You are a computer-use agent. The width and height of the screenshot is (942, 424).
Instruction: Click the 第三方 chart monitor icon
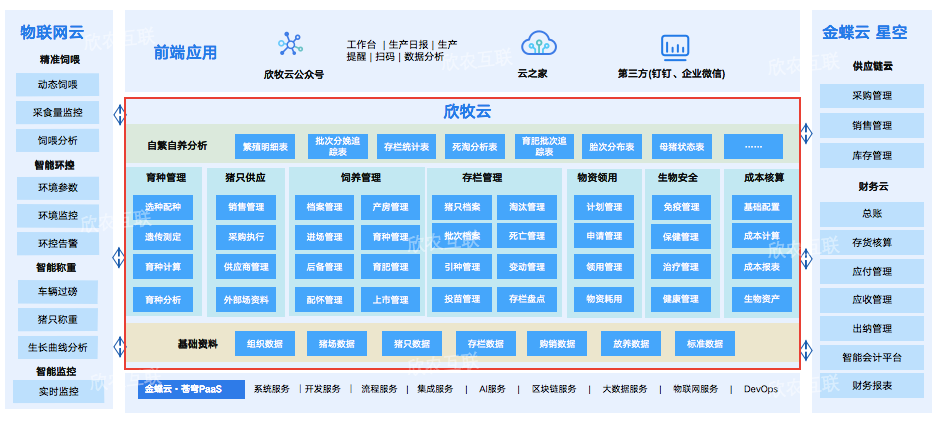pyautogui.click(x=675, y=47)
